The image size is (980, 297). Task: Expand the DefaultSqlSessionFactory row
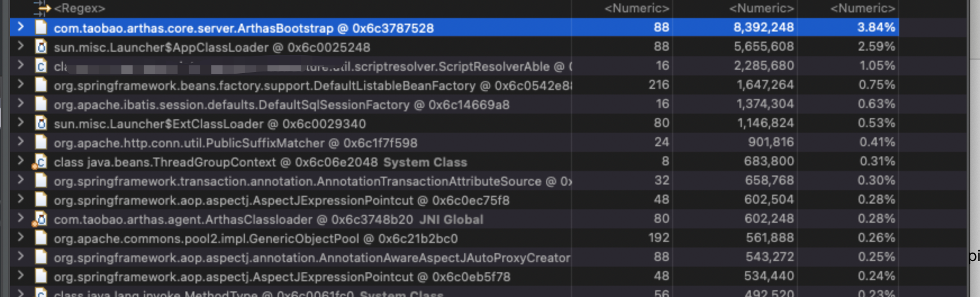click(21, 103)
